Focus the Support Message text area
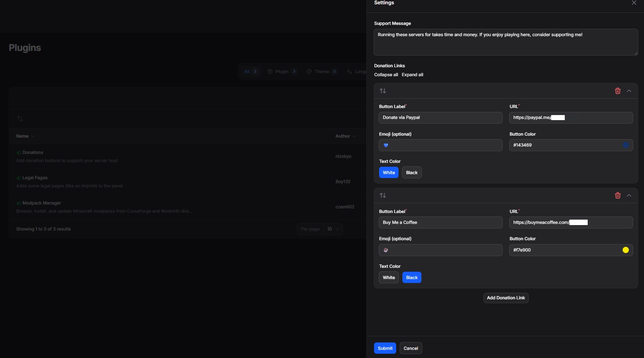 [x=506, y=42]
